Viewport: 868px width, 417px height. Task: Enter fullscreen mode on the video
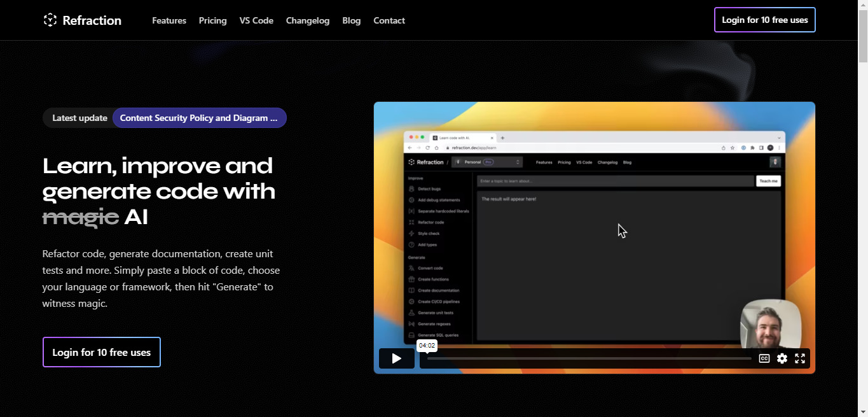[800, 358]
